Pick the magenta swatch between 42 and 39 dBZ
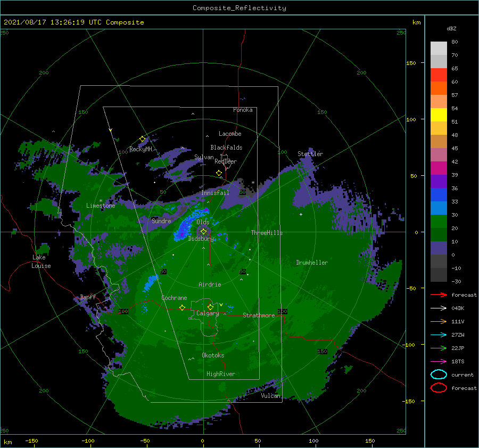479x448 pixels. tap(439, 168)
